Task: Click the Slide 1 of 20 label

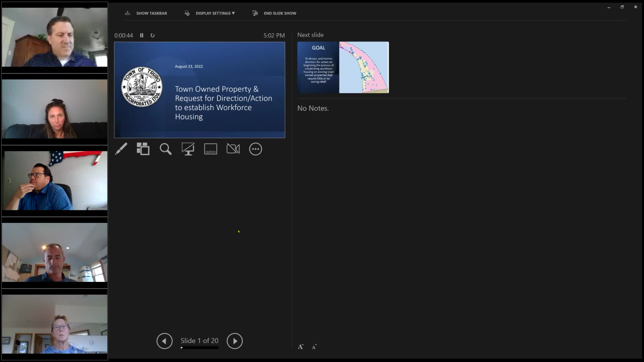Action: tap(199, 341)
